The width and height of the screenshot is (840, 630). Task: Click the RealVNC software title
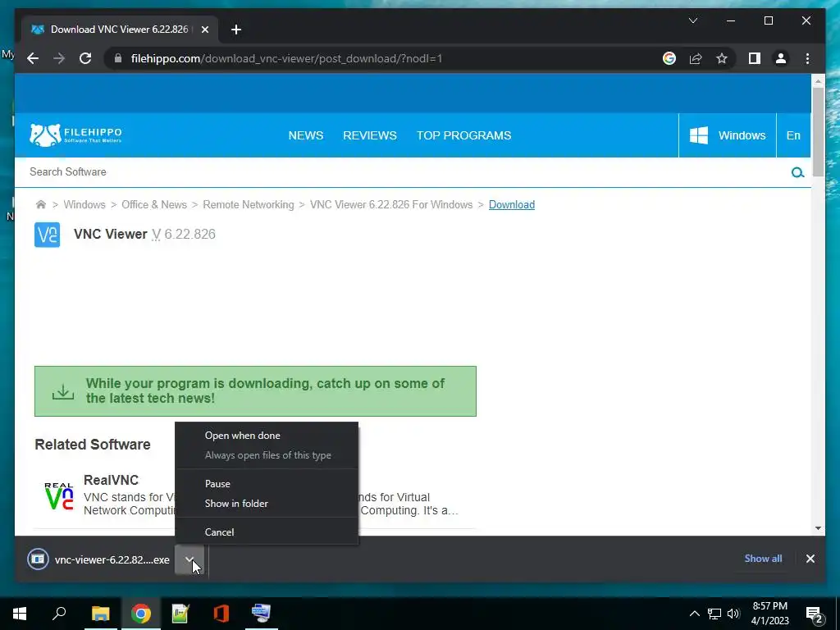pyautogui.click(x=111, y=480)
